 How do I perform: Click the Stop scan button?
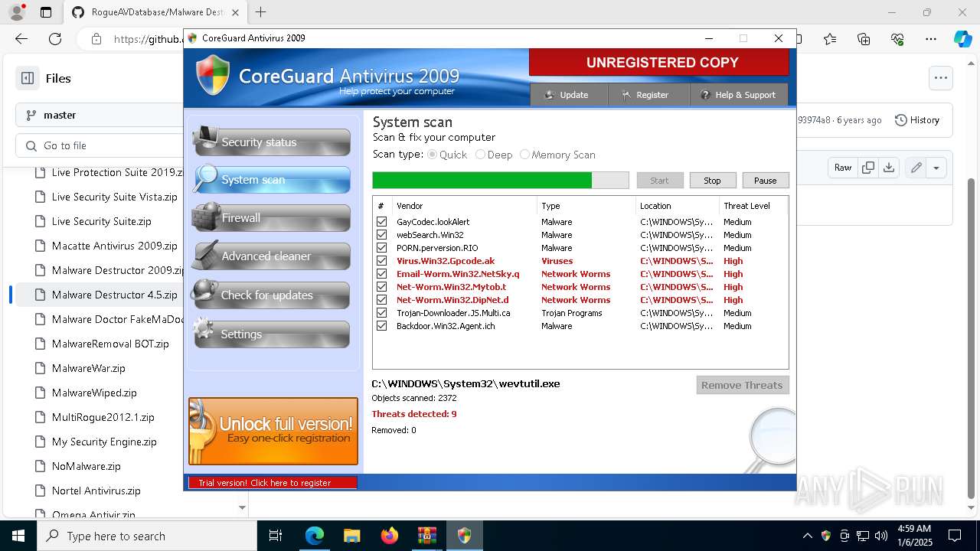point(713,180)
